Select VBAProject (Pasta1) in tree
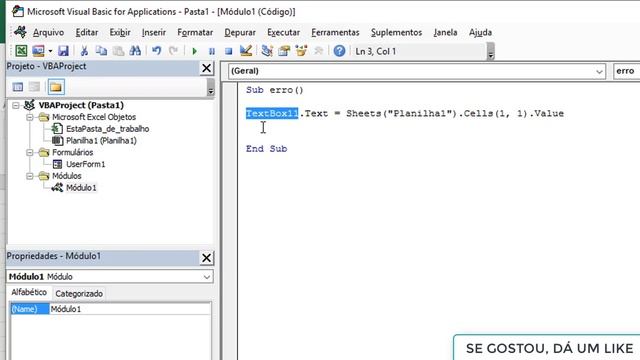640x360 pixels. click(x=81, y=105)
